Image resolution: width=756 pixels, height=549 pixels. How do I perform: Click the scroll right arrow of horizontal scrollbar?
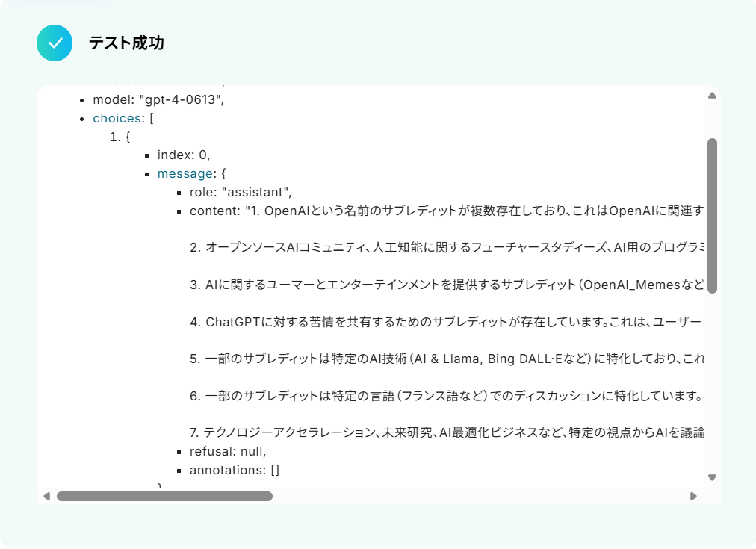click(693, 497)
